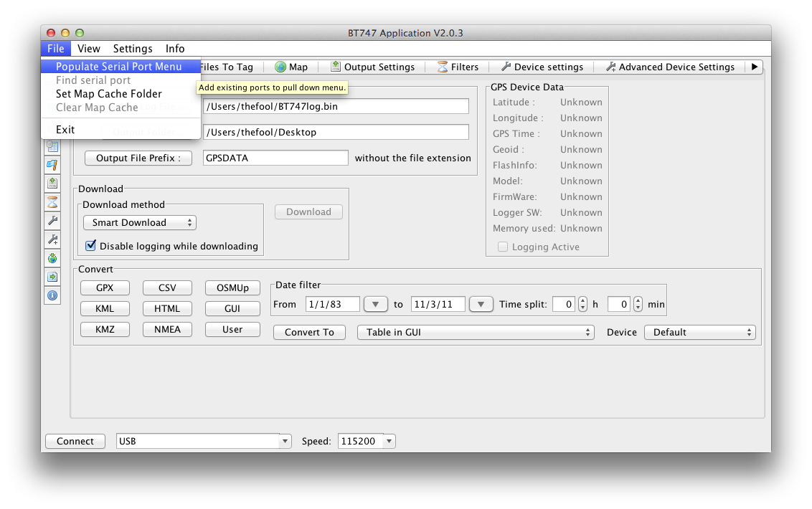Open output settings via green up-arrow sidebar icon
The image size is (812, 509).
pos(52,184)
